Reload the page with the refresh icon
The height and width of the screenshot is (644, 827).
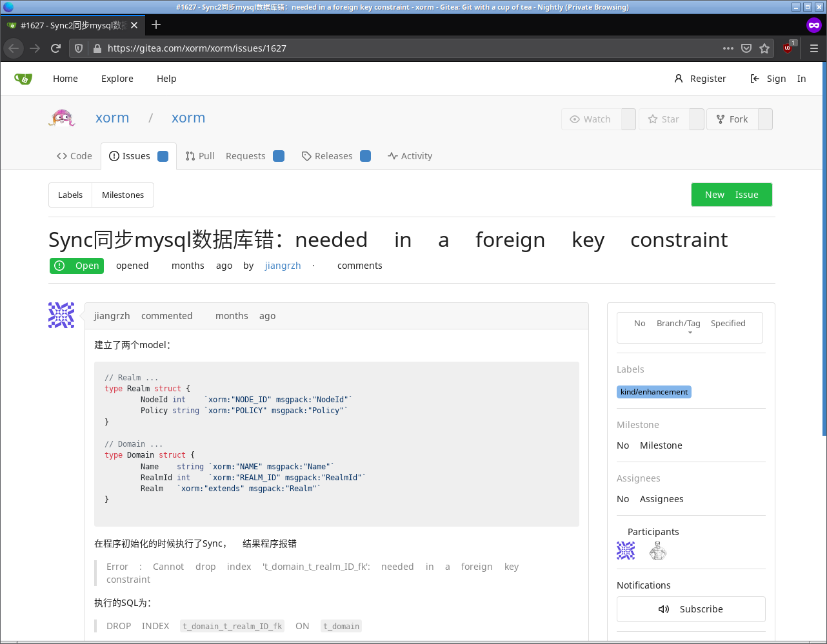click(x=56, y=48)
